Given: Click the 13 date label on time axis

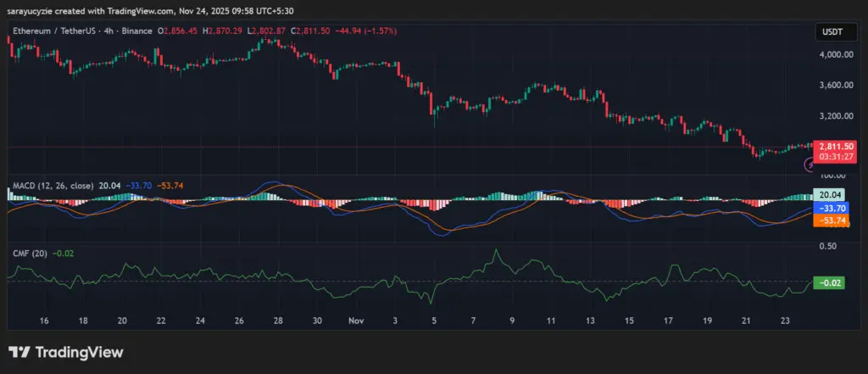Looking at the screenshot, I should click(590, 321).
